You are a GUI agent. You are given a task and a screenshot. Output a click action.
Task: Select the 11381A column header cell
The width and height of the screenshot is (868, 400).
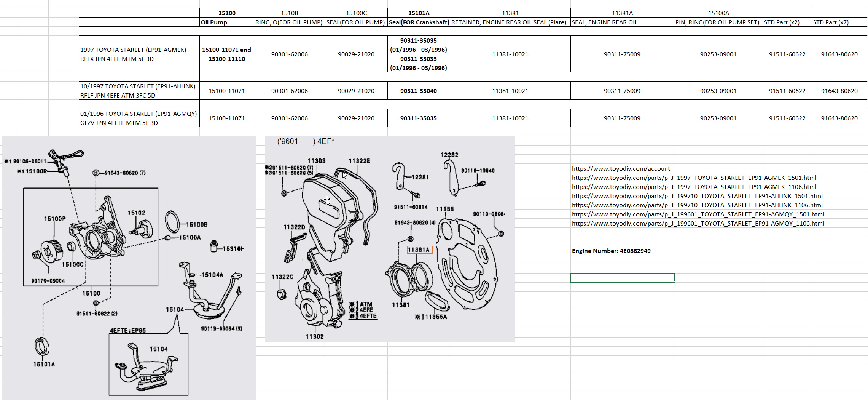point(622,13)
